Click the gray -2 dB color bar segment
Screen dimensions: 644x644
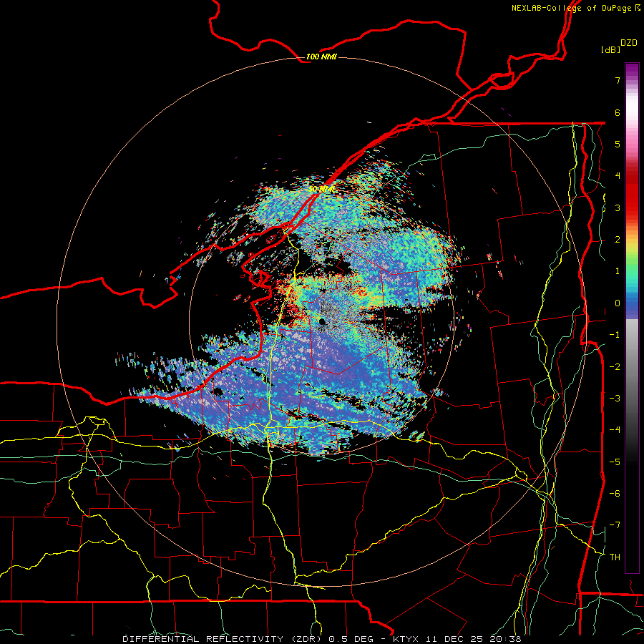click(x=632, y=366)
